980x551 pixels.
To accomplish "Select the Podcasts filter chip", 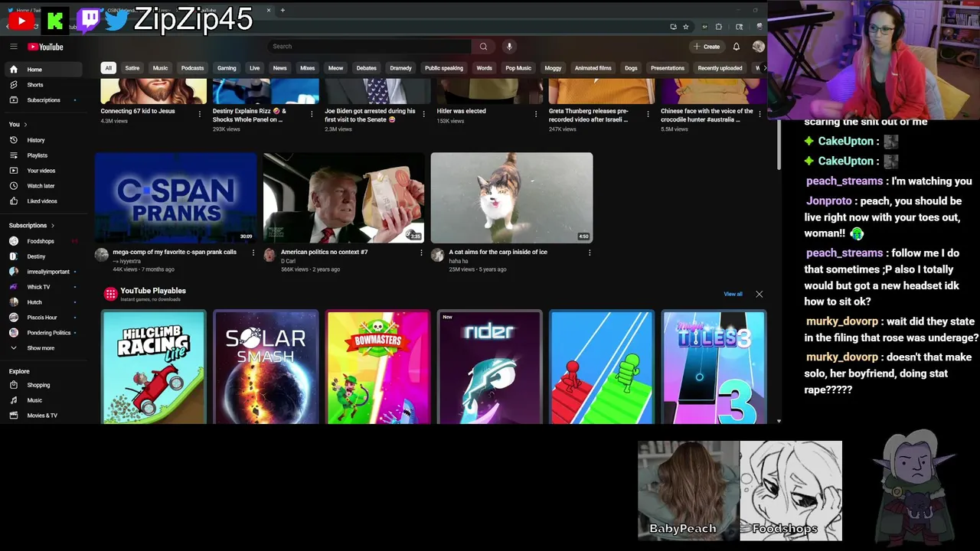I will (192, 68).
